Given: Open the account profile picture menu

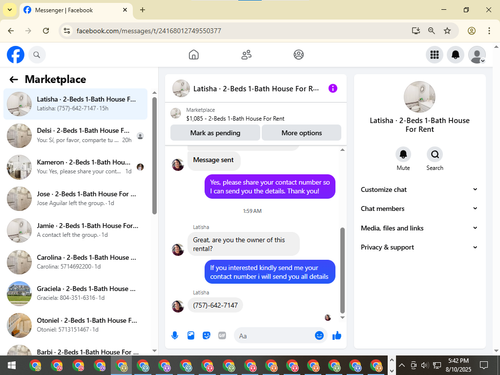Looking at the screenshot, I should [477, 55].
